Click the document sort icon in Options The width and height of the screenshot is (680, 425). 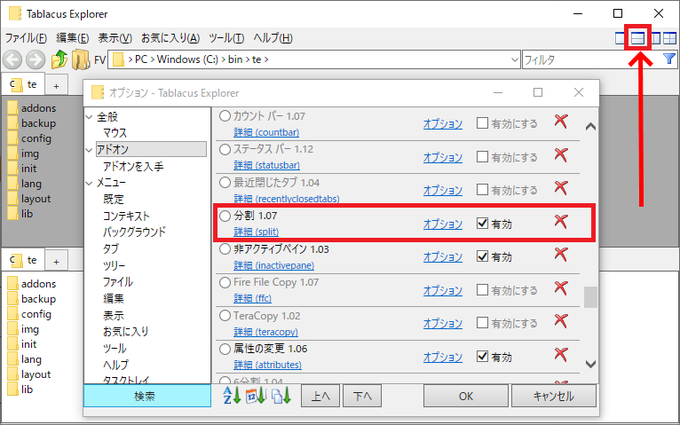(281, 396)
